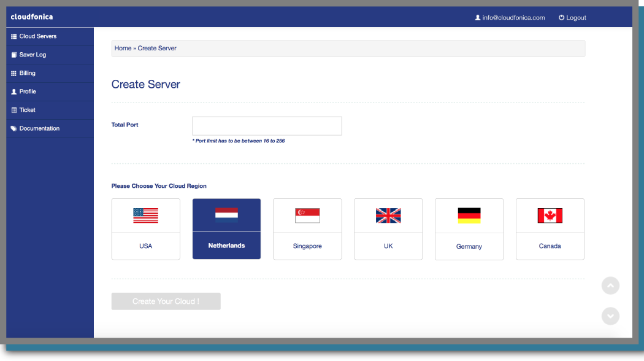Open Cloud Servers in the sidebar
This screenshot has width=644, height=361.
coord(50,37)
